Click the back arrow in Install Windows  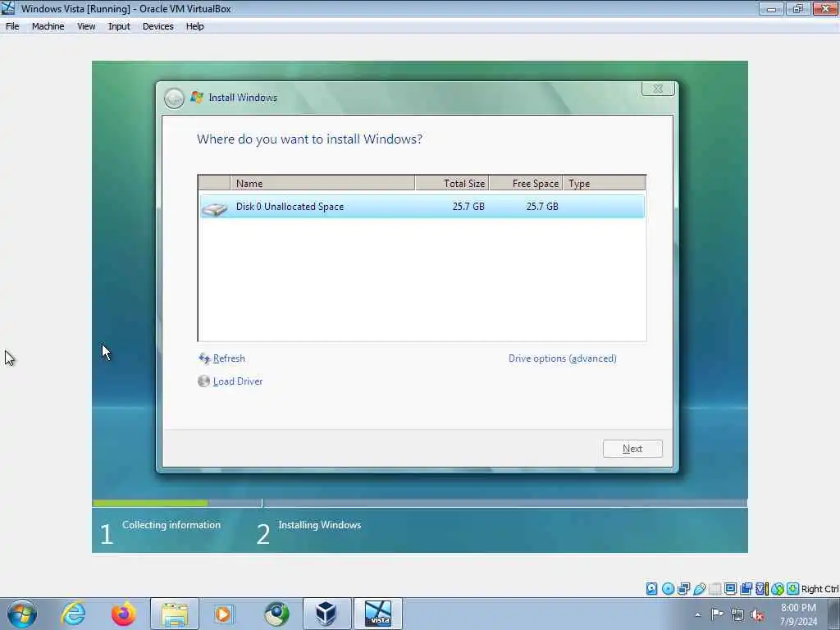[x=174, y=98]
